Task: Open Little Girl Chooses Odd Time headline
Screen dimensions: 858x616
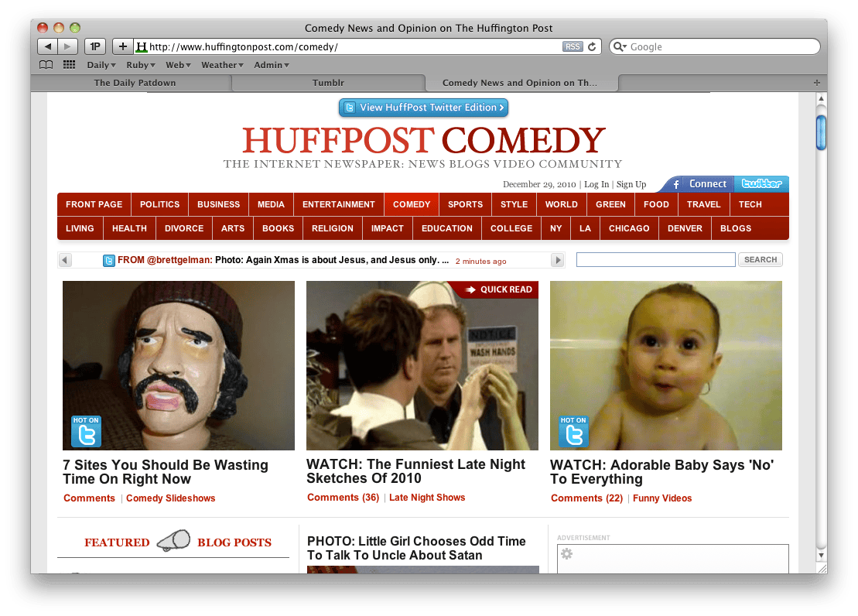Action: click(x=416, y=548)
